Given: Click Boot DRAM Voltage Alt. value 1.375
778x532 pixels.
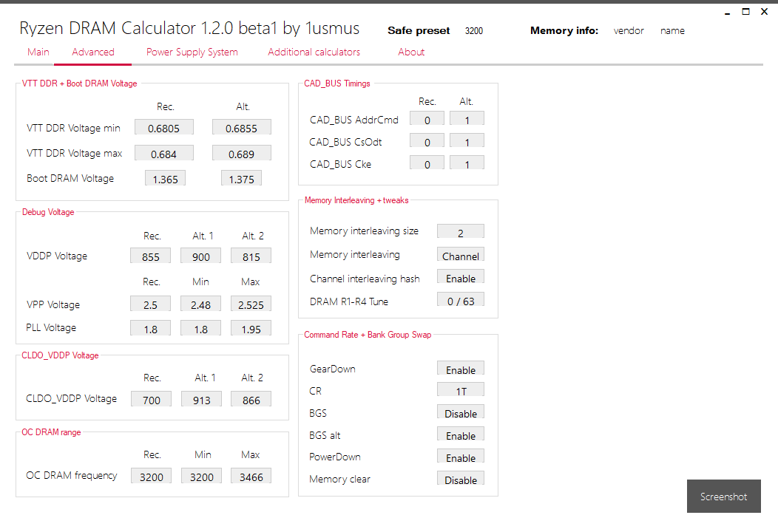Looking at the screenshot, I should [242, 179].
